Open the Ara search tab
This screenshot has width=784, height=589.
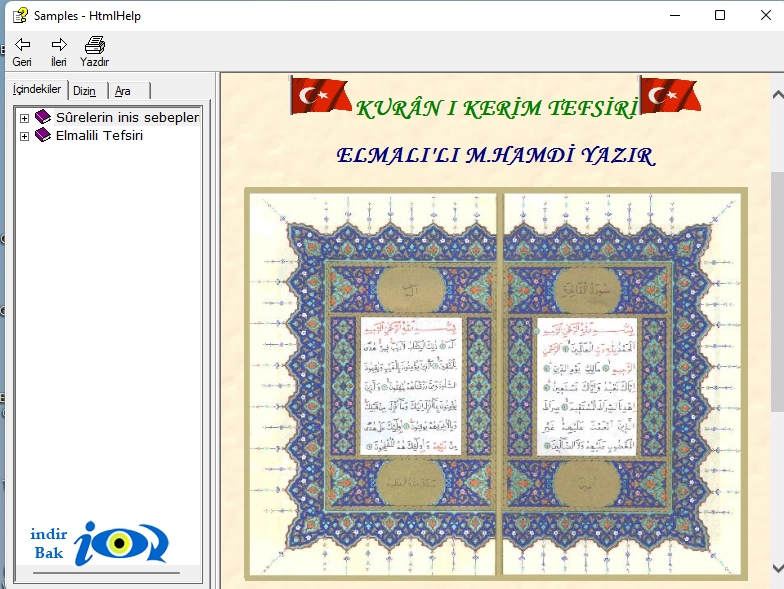click(123, 91)
